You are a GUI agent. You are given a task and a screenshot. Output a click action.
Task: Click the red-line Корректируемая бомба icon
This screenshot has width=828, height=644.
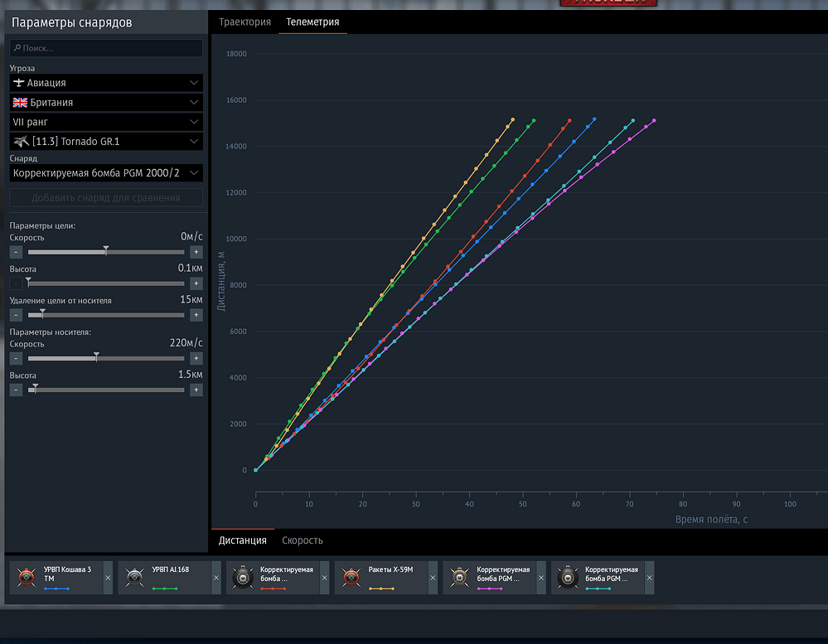[x=243, y=577]
